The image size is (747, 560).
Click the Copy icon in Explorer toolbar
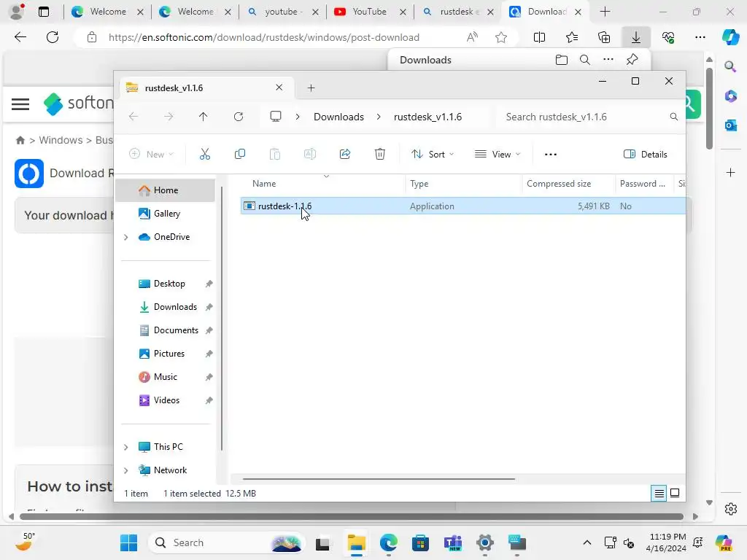click(x=239, y=155)
